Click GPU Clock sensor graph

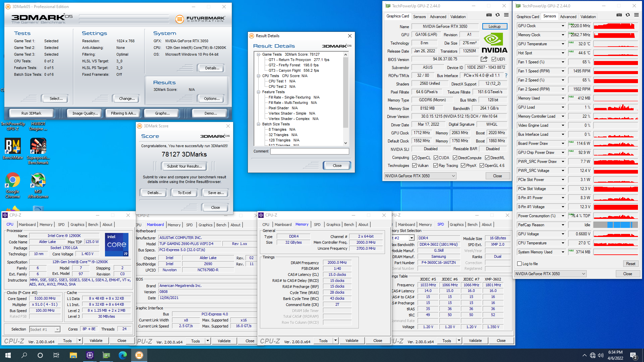[615, 26]
